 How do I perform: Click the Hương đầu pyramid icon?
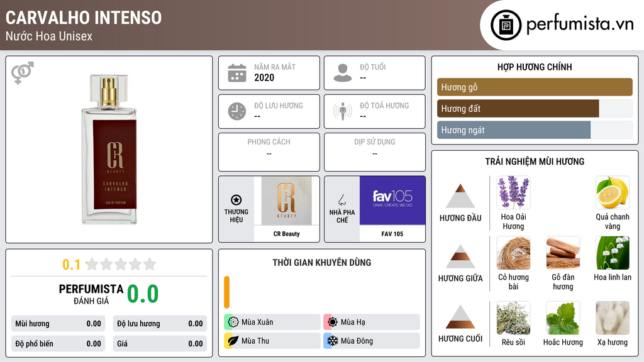[x=460, y=196]
